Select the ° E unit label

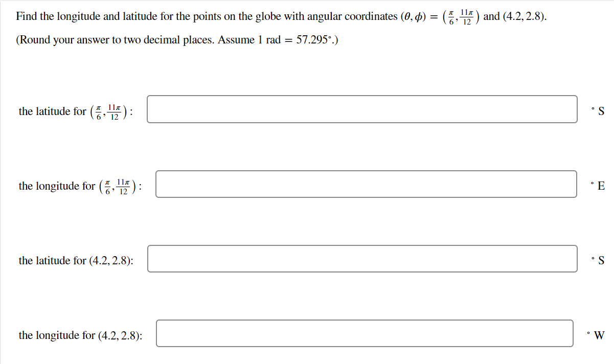(597, 186)
